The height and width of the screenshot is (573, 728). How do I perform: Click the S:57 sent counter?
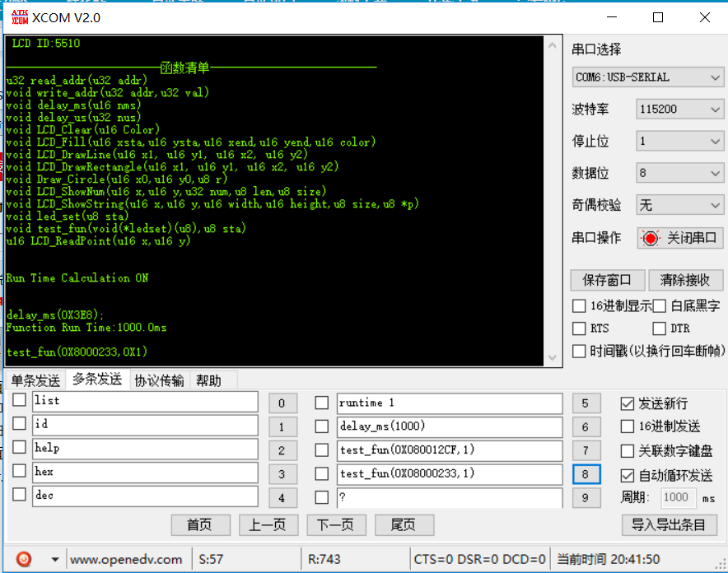[x=211, y=559]
